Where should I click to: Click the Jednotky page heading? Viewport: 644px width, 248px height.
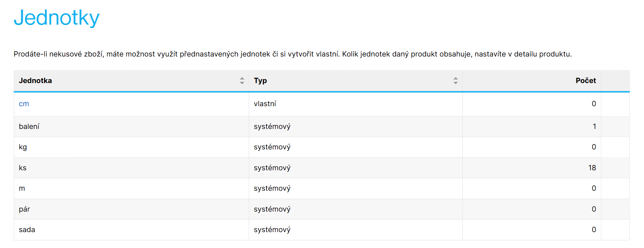click(x=57, y=18)
